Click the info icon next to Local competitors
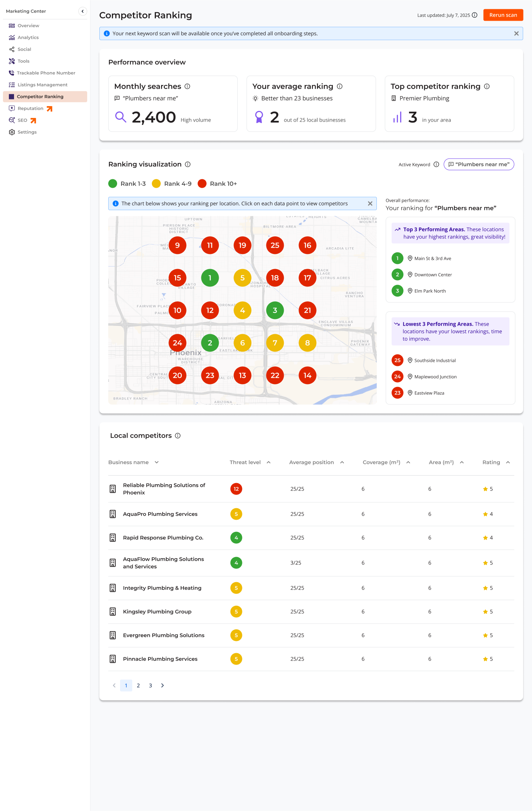The width and height of the screenshot is (532, 811). pos(178,436)
